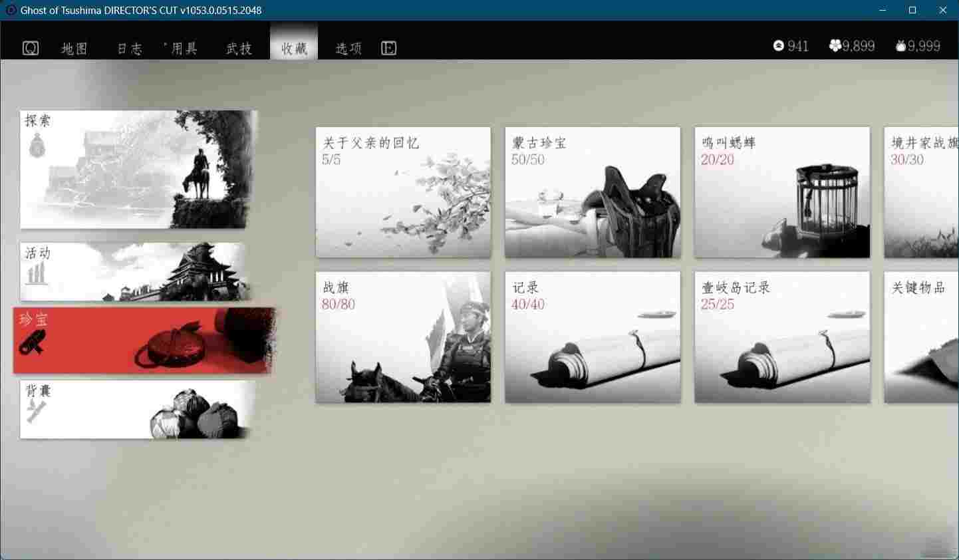The image size is (959, 560).
Task: Open the 蒙古珍宝 collection card
Action: click(593, 192)
